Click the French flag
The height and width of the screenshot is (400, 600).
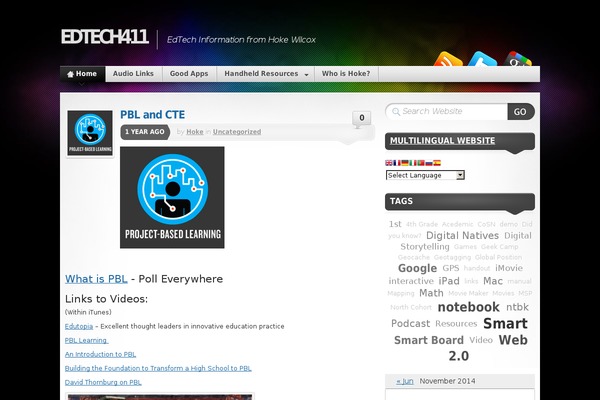[x=397, y=163]
